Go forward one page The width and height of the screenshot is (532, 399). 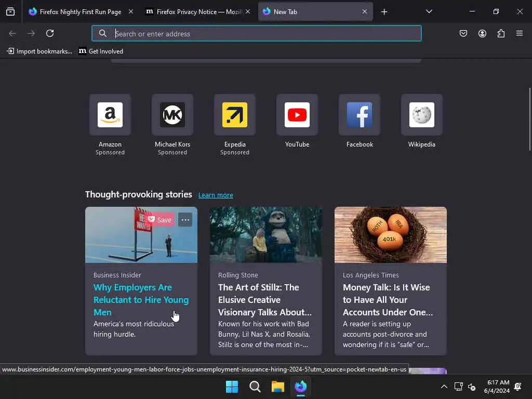(31, 33)
